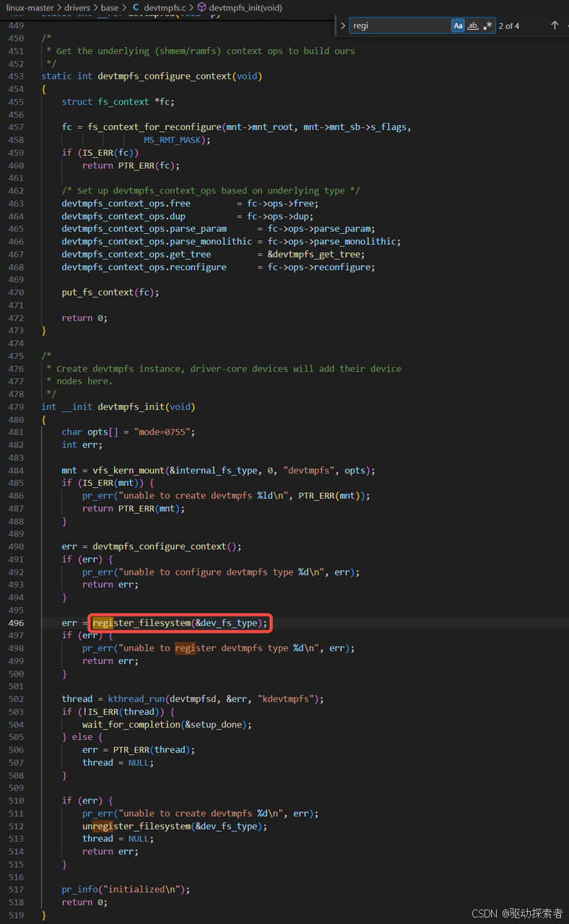The image size is (569, 924).
Task: Click the '2 of 4' match counter
Action: pos(509,26)
